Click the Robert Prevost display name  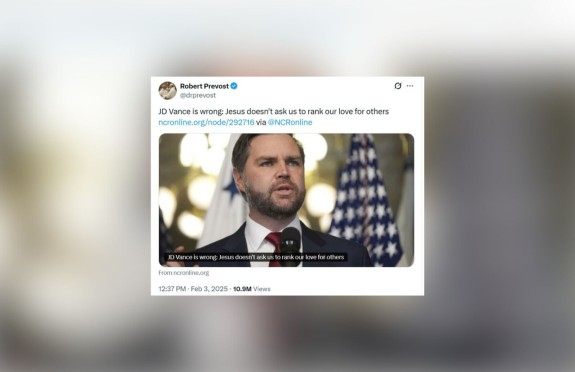click(x=204, y=86)
